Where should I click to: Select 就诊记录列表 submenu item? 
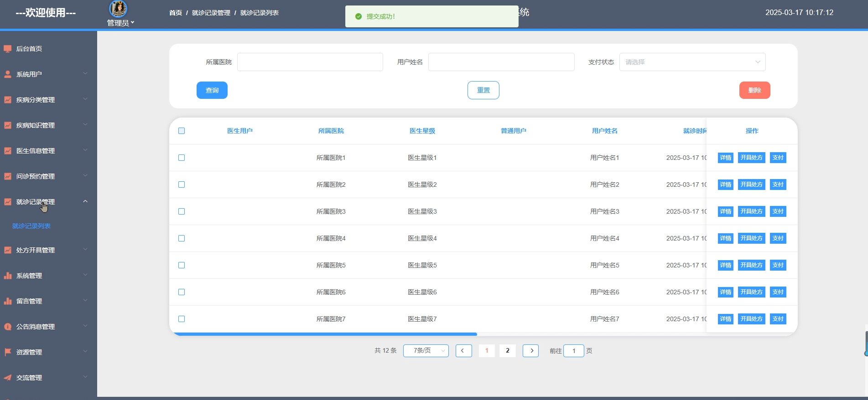31,226
